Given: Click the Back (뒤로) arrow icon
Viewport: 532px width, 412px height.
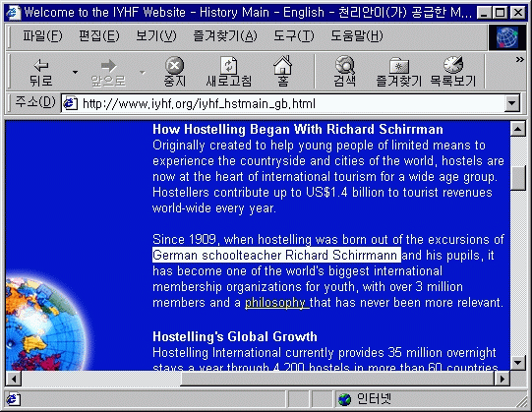Looking at the screenshot, I should click(41, 65).
